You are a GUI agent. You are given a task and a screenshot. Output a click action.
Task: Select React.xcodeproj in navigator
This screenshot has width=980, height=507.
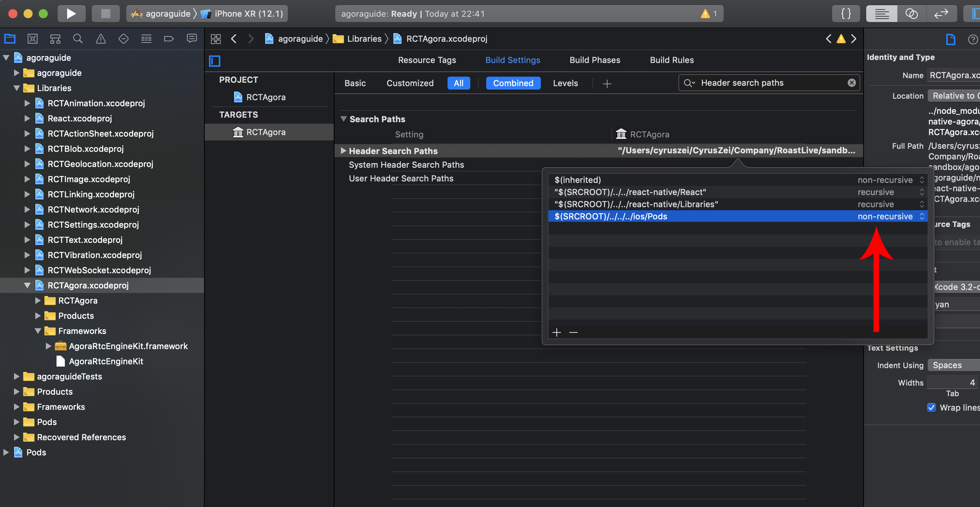[x=80, y=118]
